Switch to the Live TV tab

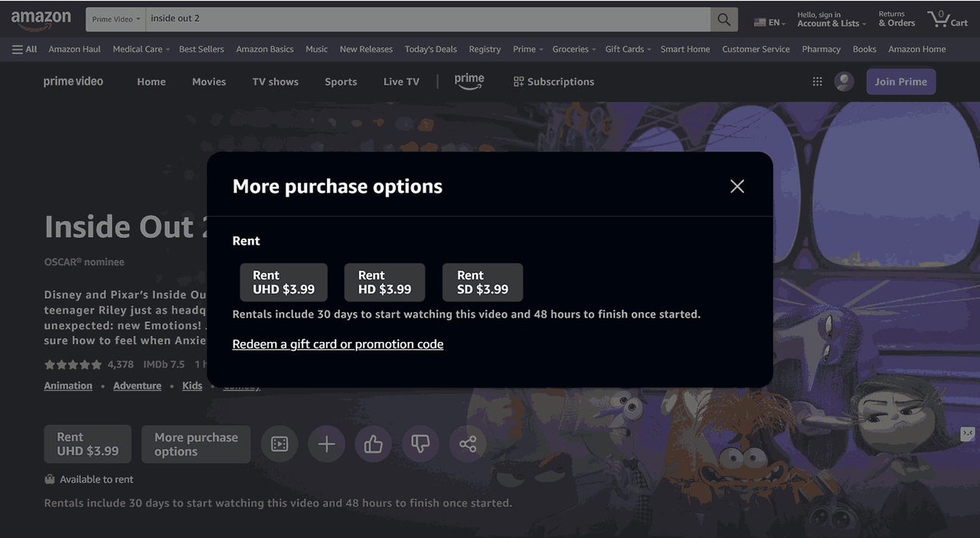[x=401, y=82]
